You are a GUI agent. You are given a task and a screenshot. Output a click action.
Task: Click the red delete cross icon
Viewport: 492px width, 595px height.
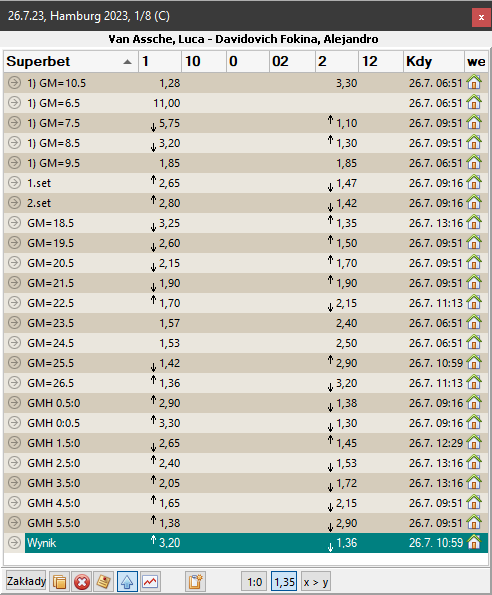coord(82,581)
